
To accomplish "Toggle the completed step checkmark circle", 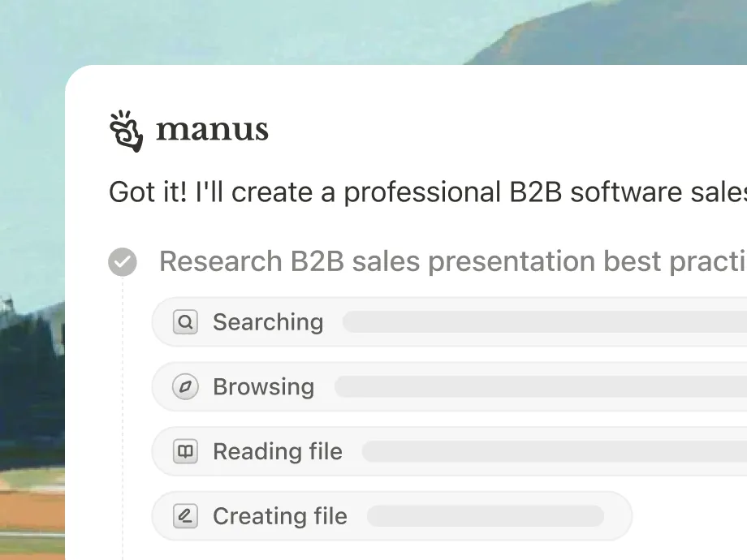I will (x=123, y=262).
